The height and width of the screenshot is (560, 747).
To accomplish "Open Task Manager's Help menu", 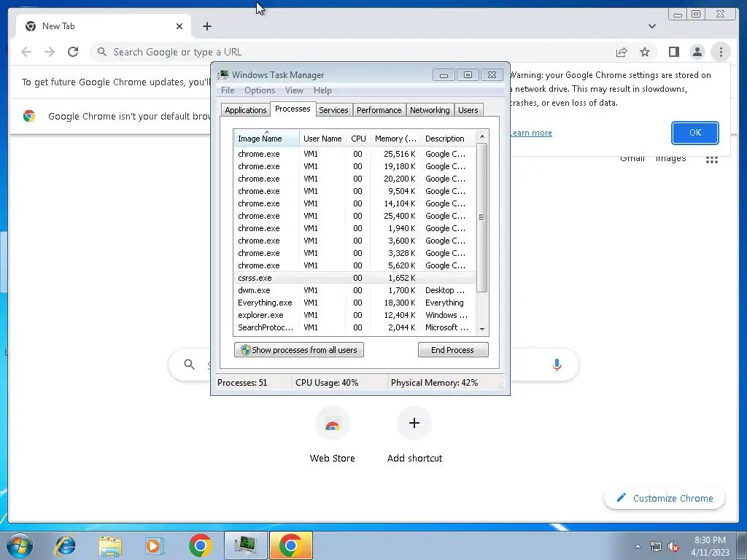I will pyautogui.click(x=322, y=90).
